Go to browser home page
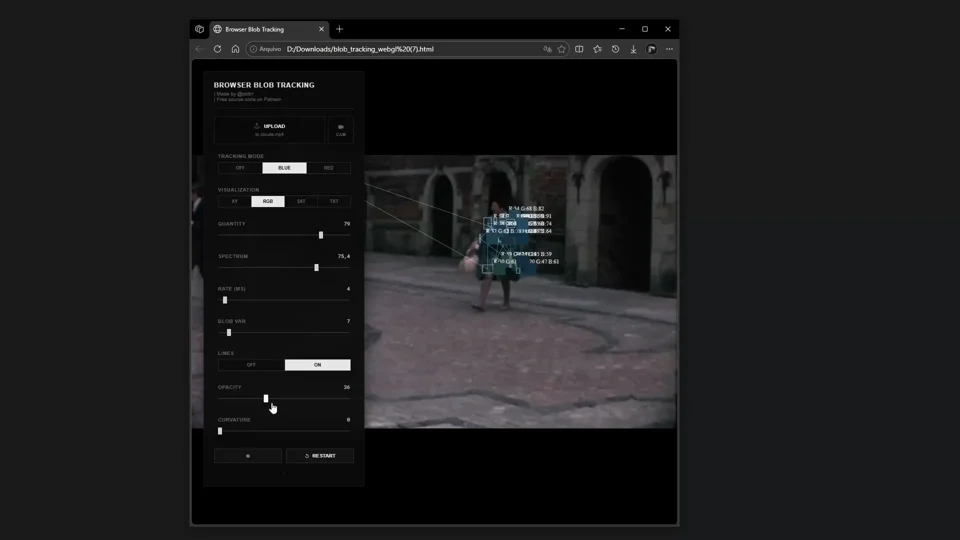 [x=235, y=49]
